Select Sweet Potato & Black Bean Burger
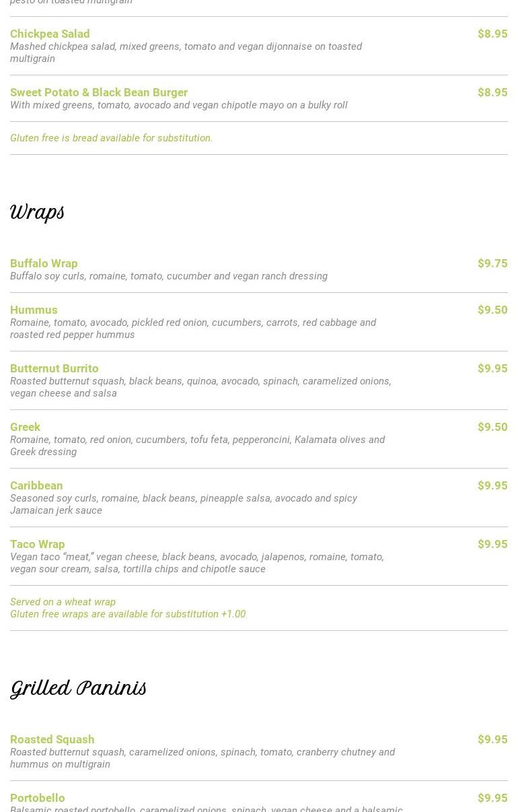 click(99, 92)
